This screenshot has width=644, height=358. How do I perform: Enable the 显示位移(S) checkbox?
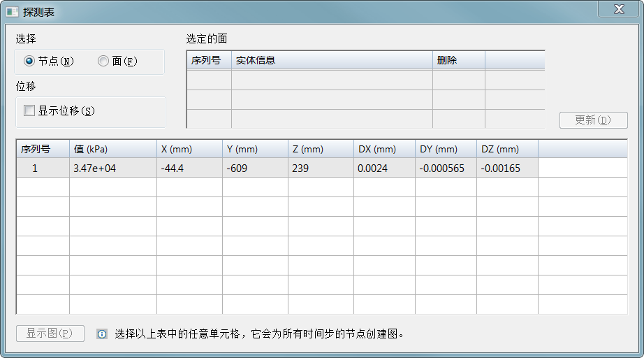(29, 110)
